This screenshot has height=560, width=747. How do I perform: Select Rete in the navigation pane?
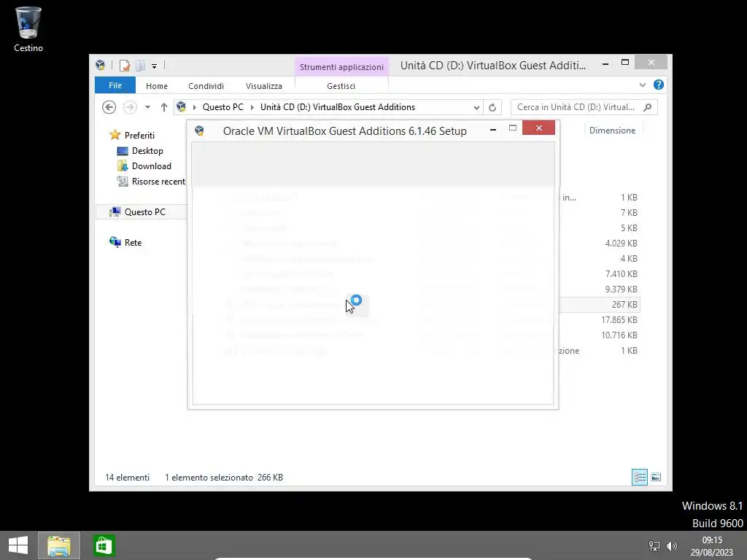[125, 242]
